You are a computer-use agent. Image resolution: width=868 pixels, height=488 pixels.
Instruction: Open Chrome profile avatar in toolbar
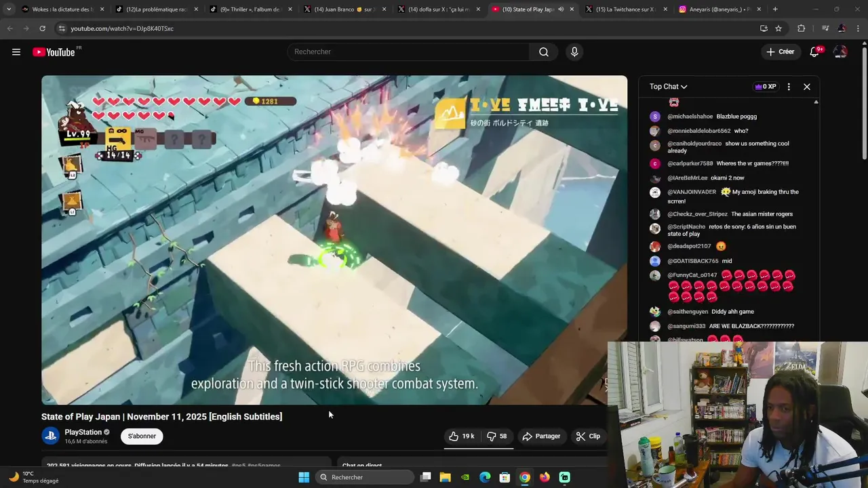click(842, 28)
